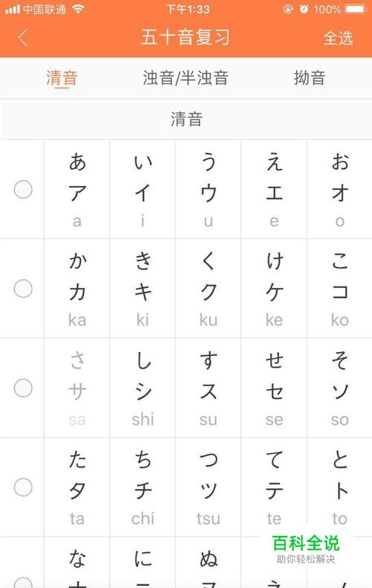Select the か row radio button
This screenshot has width=372, height=588.
point(23,289)
